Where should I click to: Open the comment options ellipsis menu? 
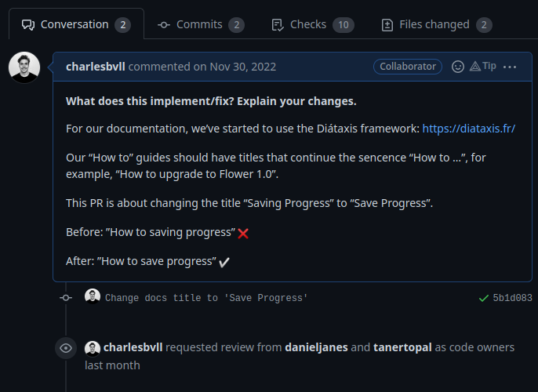point(510,67)
